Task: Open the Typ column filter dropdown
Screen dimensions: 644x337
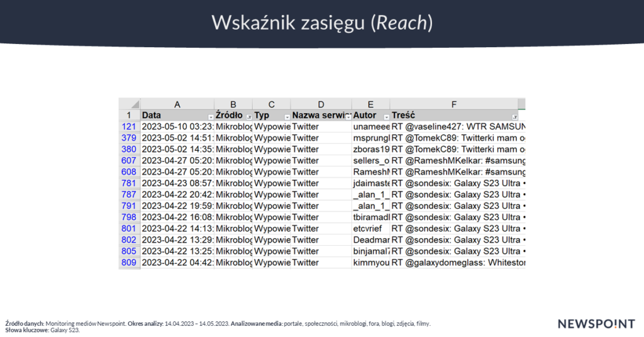Action: point(287,117)
